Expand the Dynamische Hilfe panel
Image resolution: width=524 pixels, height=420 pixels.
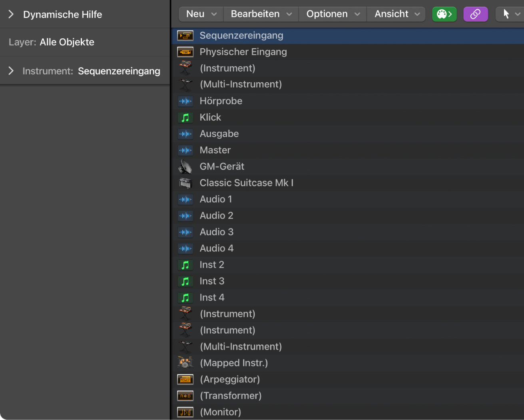(x=10, y=14)
